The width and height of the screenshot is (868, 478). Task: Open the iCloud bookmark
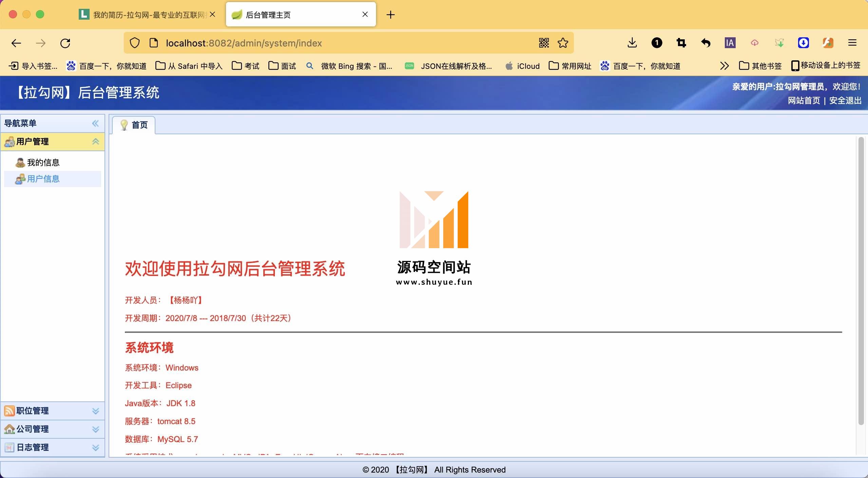click(x=522, y=66)
